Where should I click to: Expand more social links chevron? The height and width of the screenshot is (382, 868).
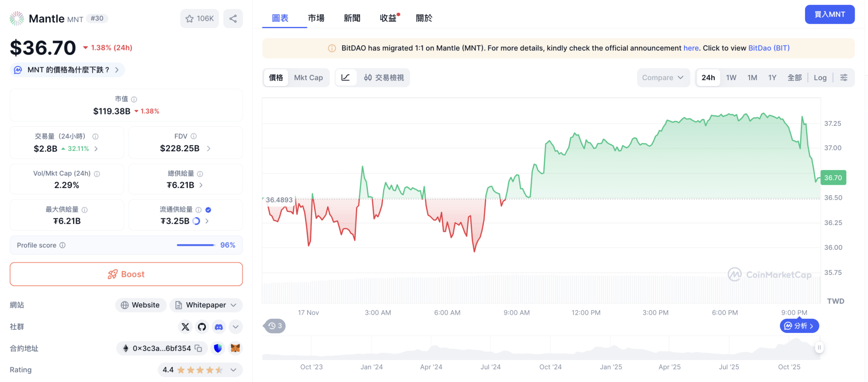[235, 327]
